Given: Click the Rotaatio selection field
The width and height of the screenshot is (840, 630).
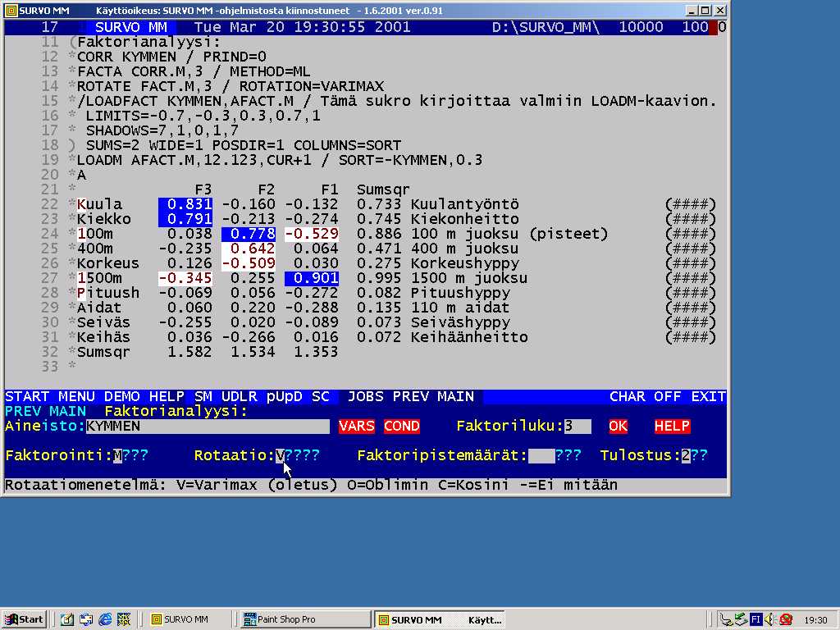Looking at the screenshot, I should 281,455.
